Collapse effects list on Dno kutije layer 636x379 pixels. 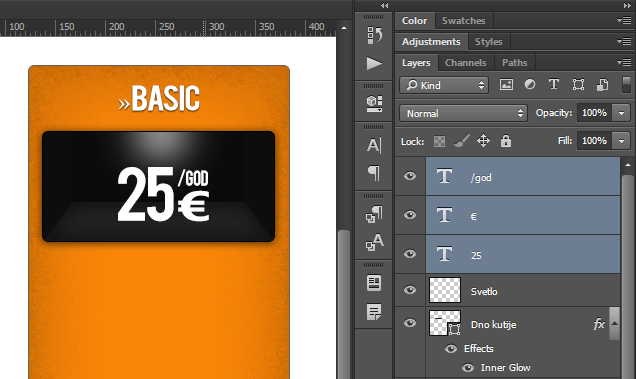pyautogui.click(x=615, y=323)
